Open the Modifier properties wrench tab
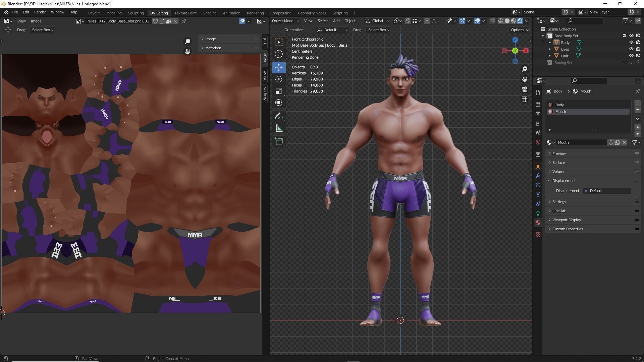Screen dimensions: 644x362 click(538, 176)
